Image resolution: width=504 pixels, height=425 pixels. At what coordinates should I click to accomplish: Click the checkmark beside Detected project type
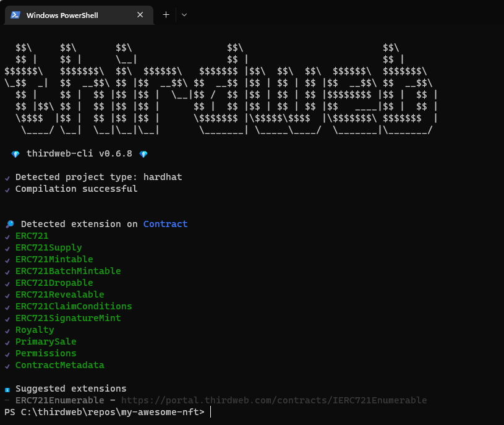pos(6,177)
